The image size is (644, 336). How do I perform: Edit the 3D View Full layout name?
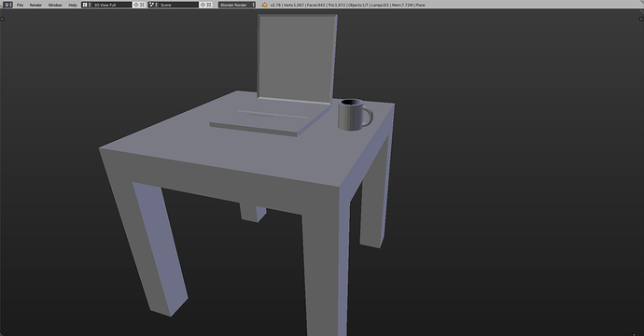tap(112, 5)
